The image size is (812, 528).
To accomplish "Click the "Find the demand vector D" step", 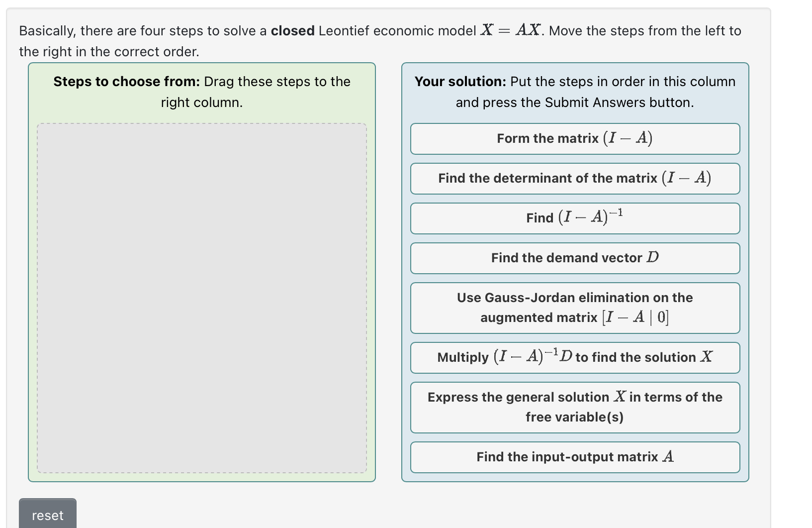I will click(x=574, y=258).
